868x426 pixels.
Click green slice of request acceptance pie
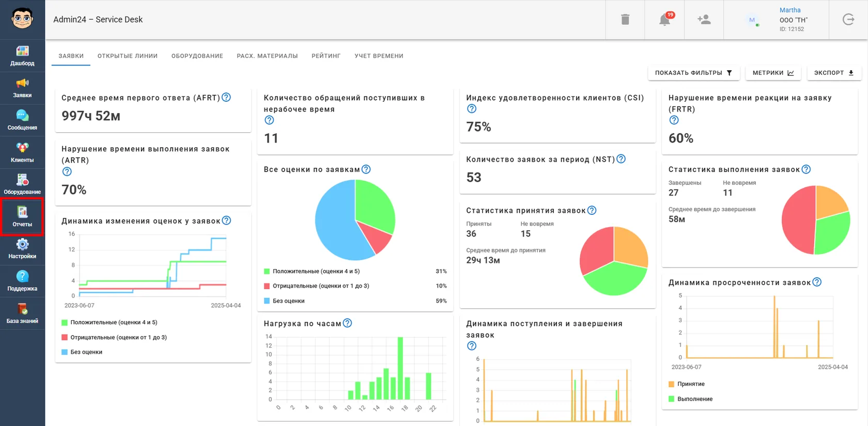[x=615, y=280]
